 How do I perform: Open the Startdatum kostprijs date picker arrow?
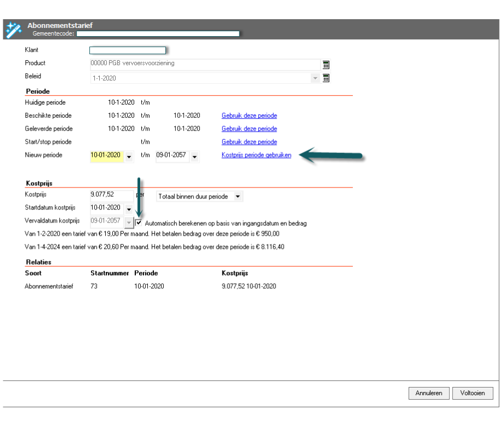[129, 209]
